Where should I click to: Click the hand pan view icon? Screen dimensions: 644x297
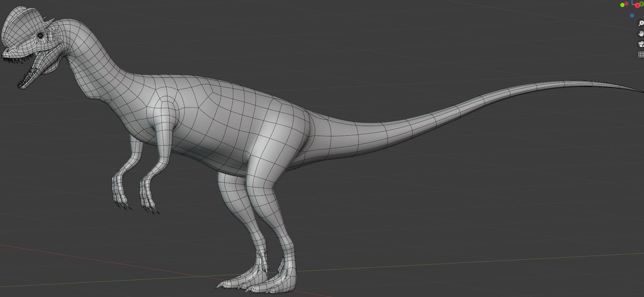tap(641, 34)
